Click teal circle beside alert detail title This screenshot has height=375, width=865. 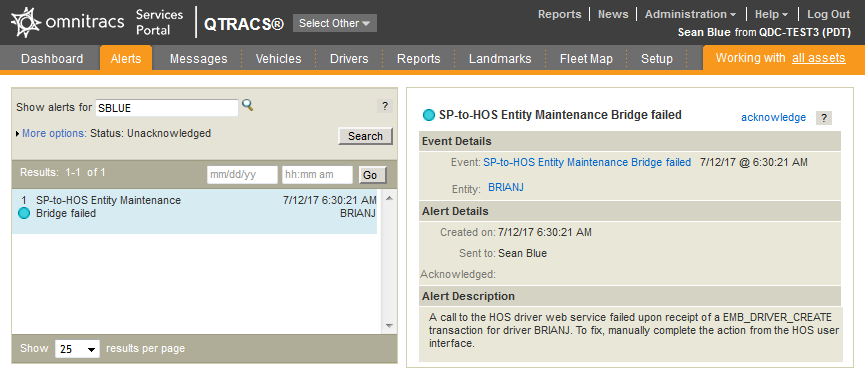429,115
